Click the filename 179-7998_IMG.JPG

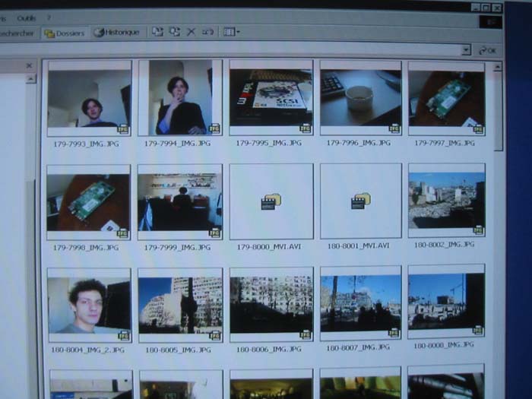(86, 248)
